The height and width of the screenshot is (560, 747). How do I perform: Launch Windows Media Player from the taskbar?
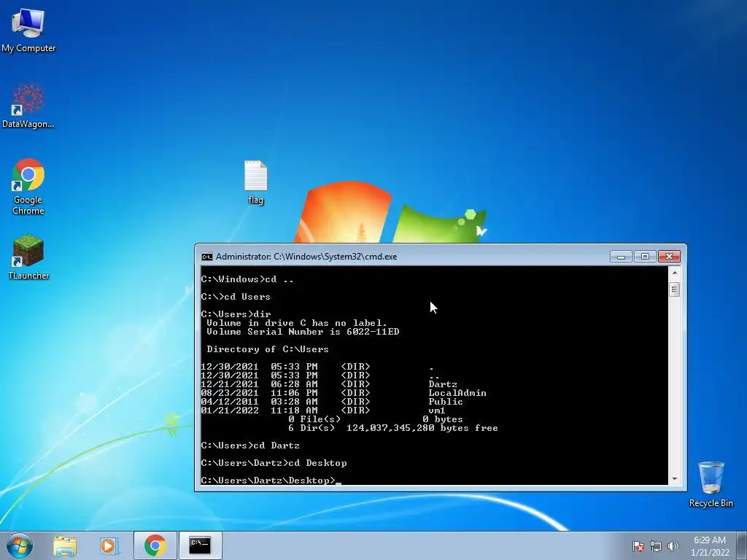click(x=109, y=545)
